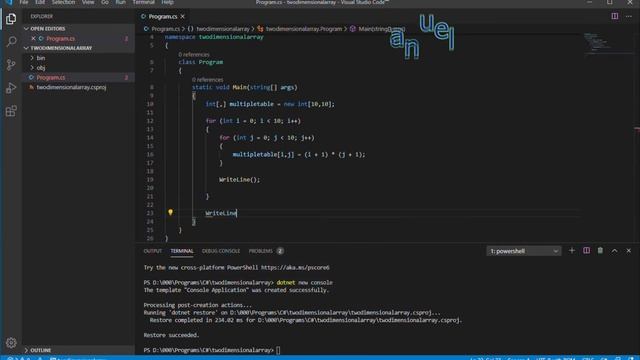640x360 pixels.
Task: Open editor More Actions menu
Action: [629, 16]
